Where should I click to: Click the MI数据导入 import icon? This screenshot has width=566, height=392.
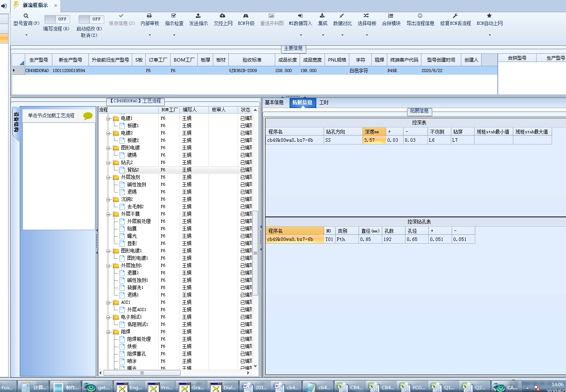(300, 16)
